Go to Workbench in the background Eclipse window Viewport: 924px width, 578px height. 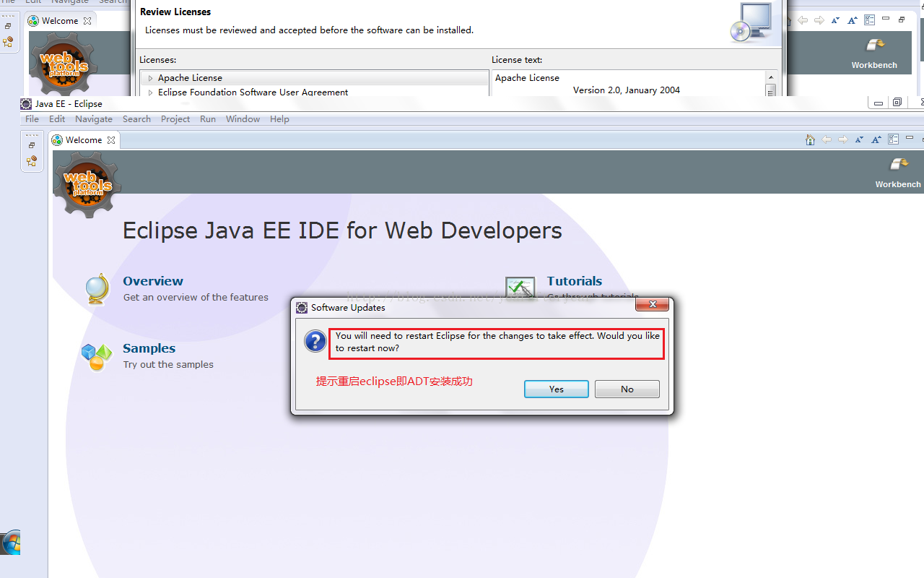(874, 54)
